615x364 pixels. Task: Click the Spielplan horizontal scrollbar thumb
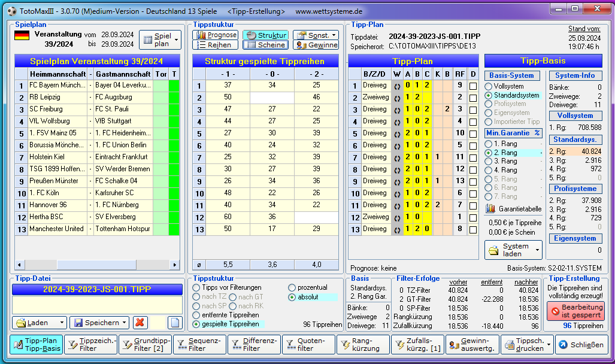96,265
